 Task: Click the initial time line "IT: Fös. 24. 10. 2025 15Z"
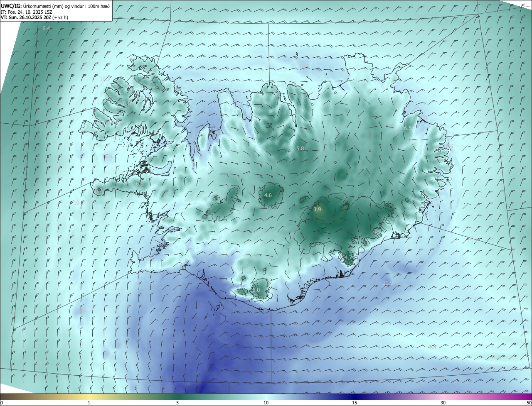tap(27, 12)
